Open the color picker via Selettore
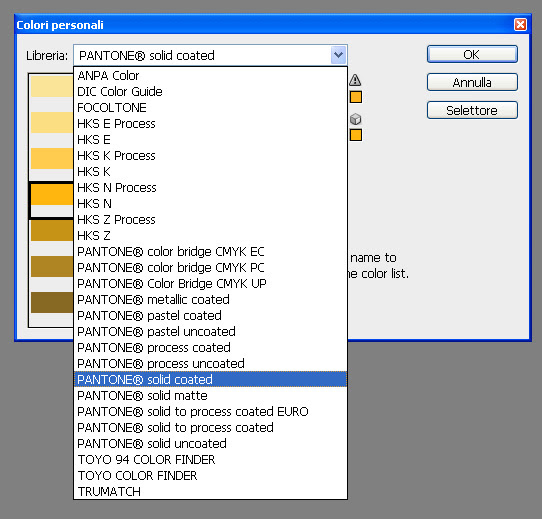The height and width of the screenshot is (519, 542). click(x=472, y=110)
